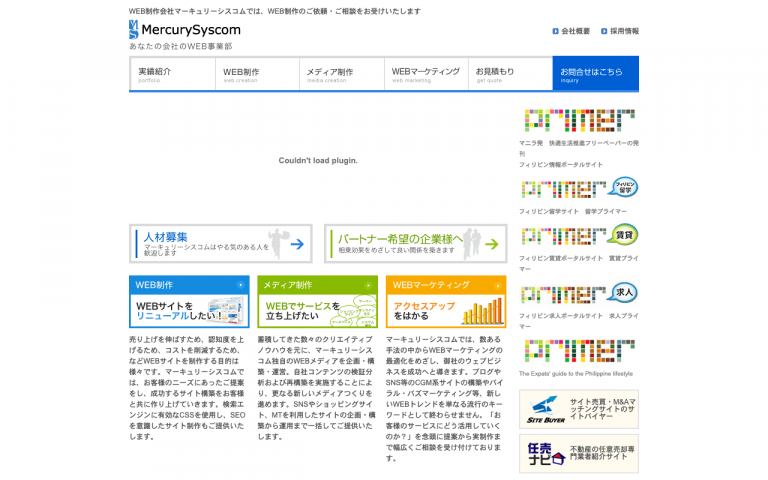
Task: Click the フィリピン留学 speech bubble badge
Action: pyautogui.click(x=623, y=187)
